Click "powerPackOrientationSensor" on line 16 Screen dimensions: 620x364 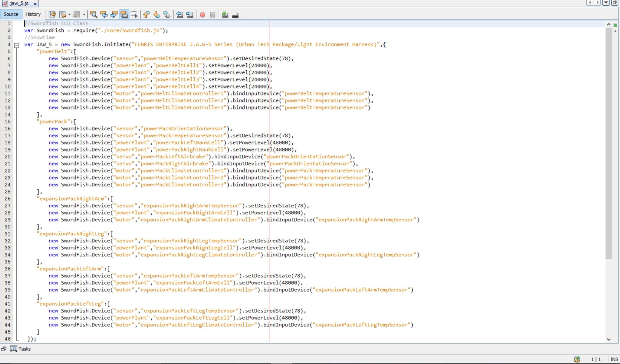[184, 128]
